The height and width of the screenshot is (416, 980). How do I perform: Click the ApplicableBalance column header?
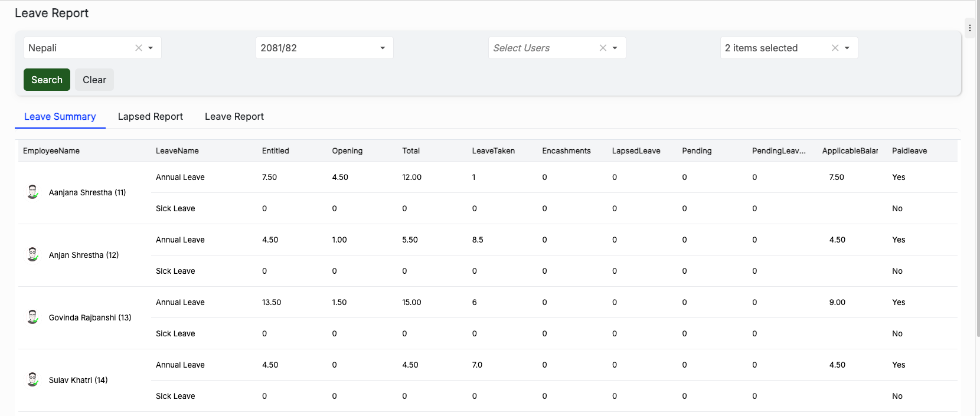[850, 151]
